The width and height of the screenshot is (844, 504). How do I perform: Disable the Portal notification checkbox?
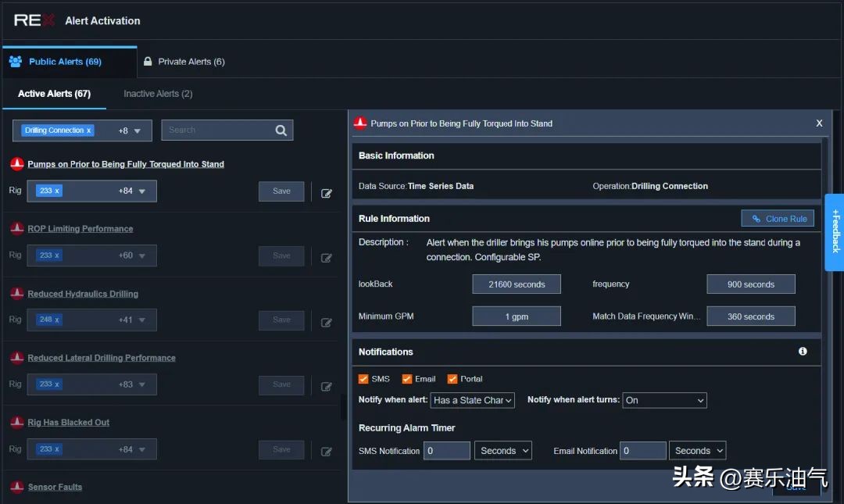[x=452, y=379]
